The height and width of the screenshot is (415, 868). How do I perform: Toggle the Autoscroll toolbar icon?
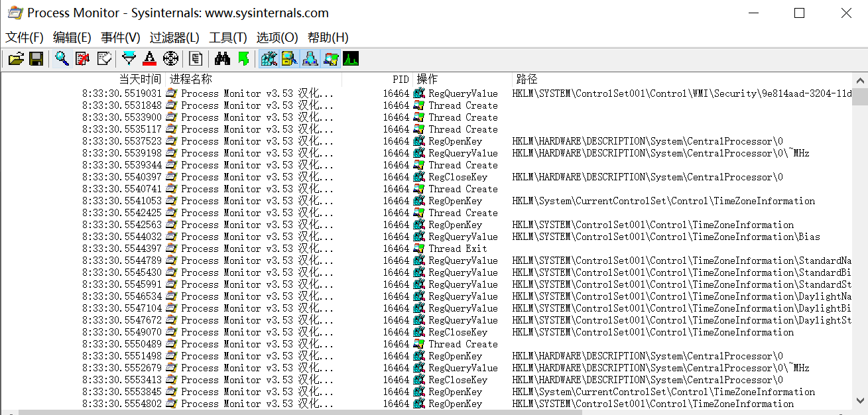83,59
